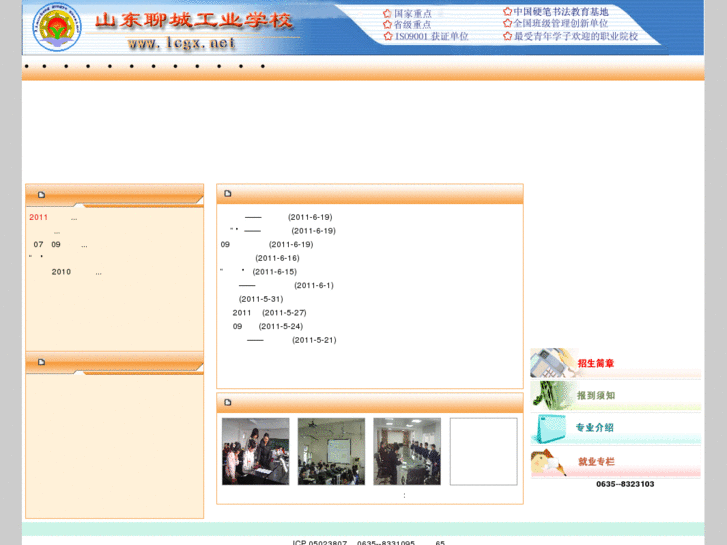Screen dimensions: 727x545
Task: Click the round school emblem logo
Action: (x=57, y=27)
